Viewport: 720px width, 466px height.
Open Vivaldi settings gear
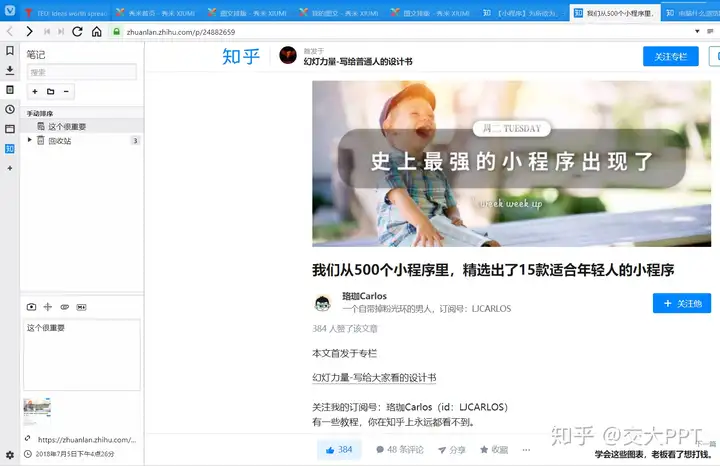[10, 455]
